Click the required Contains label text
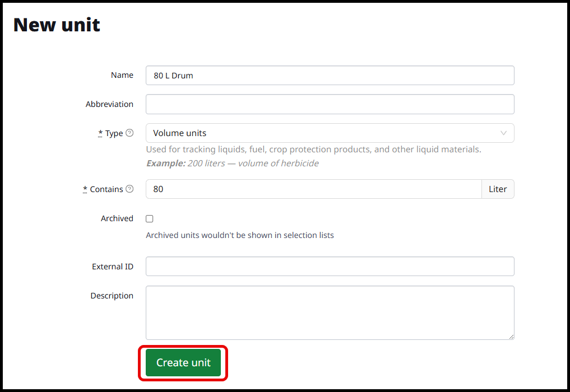 pyautogui.click(x=106, y=189)
